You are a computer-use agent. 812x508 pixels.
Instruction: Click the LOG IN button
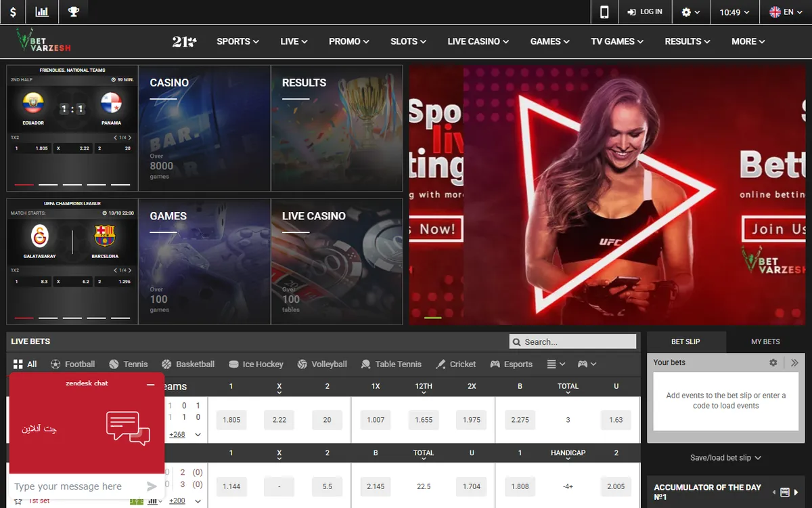coord(645,12)
